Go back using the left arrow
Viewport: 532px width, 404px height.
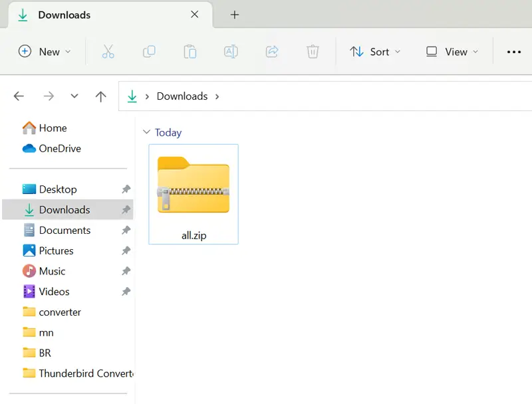(x=19, y=96)
